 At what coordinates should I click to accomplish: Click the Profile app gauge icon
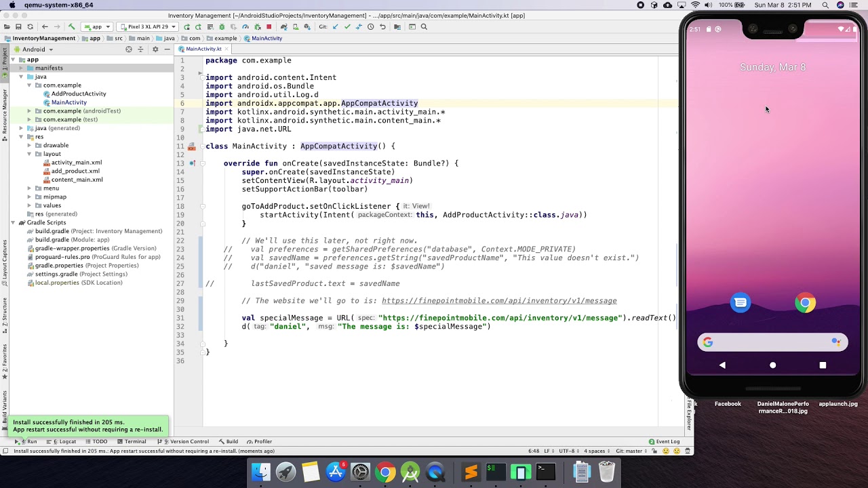pos(245,27)
